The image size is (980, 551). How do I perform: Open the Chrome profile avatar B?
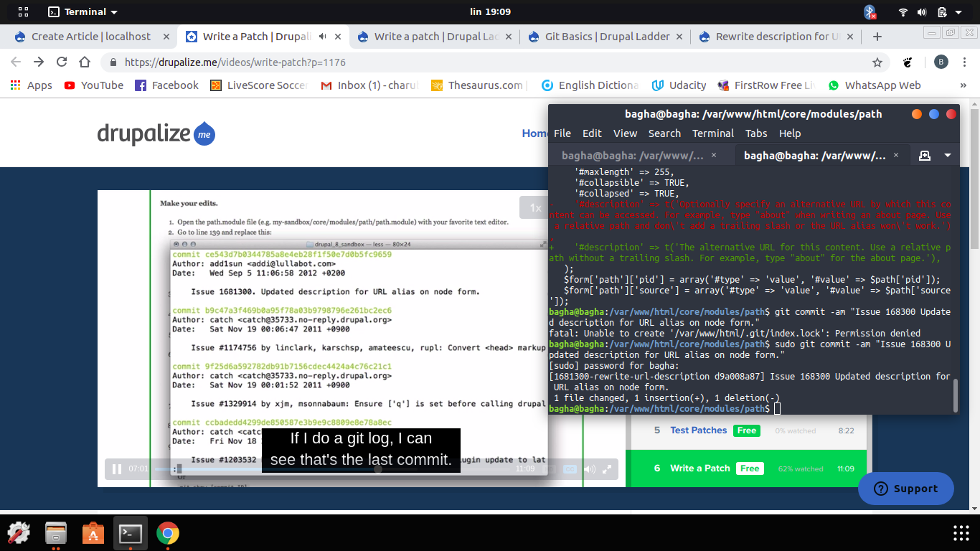coord(941,63)
